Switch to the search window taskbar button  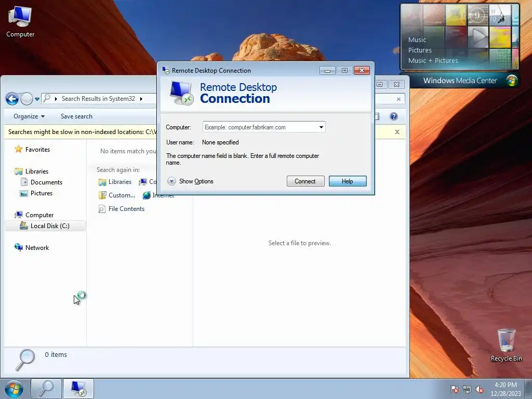(x=46, y=389)
